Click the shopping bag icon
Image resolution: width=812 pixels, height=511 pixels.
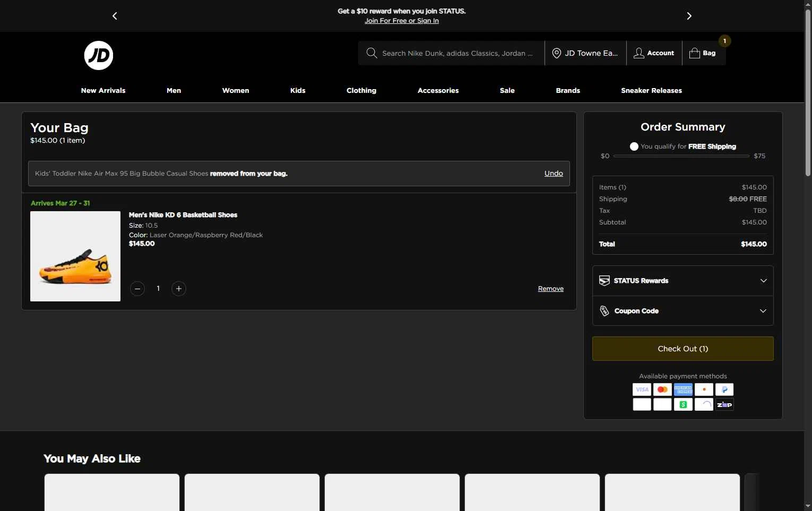(x=694, y=53)
